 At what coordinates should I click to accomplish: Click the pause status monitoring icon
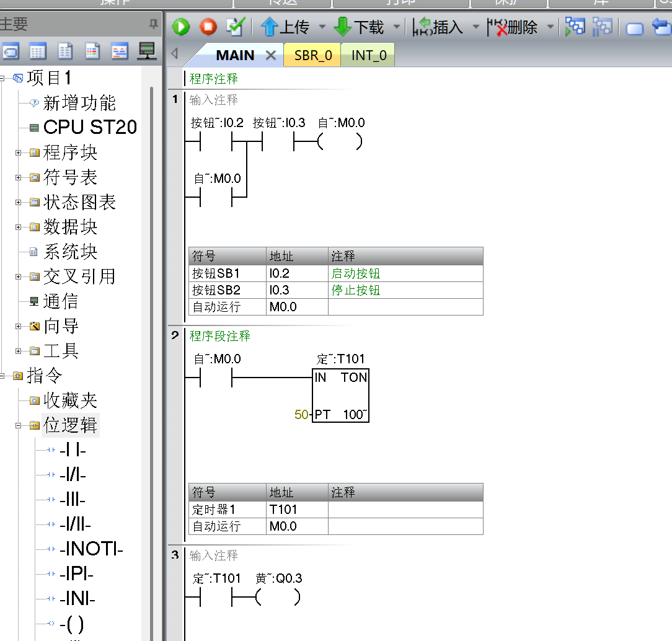point(602,27)
